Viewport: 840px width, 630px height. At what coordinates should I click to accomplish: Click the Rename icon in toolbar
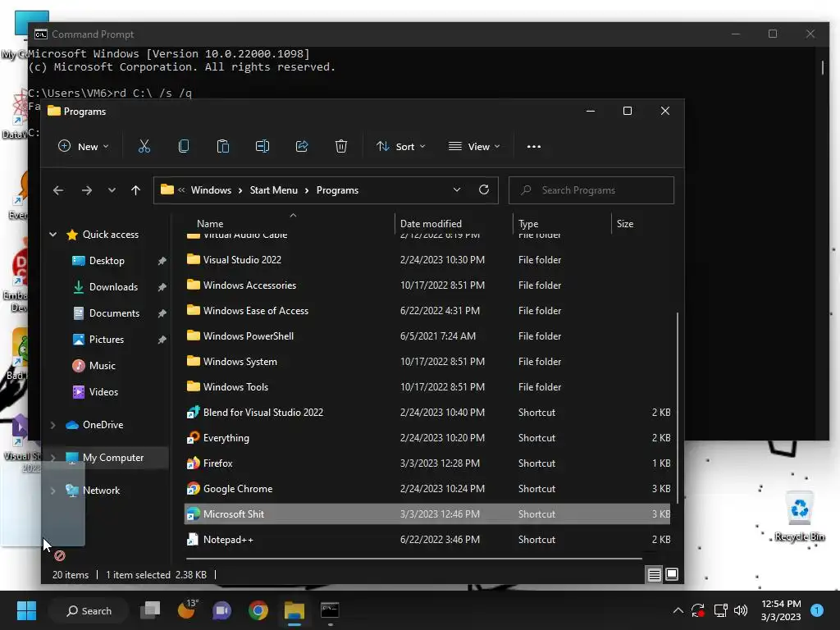click(x=262, y=146)
